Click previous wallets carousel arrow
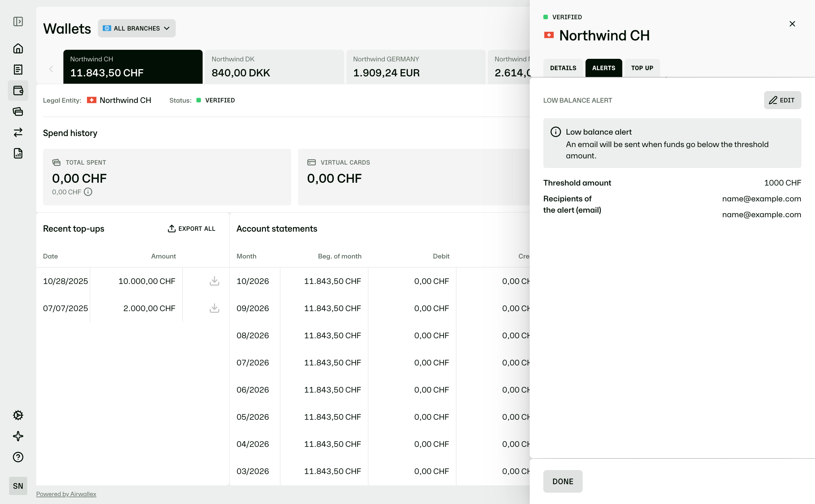 (x=51, y=69)
